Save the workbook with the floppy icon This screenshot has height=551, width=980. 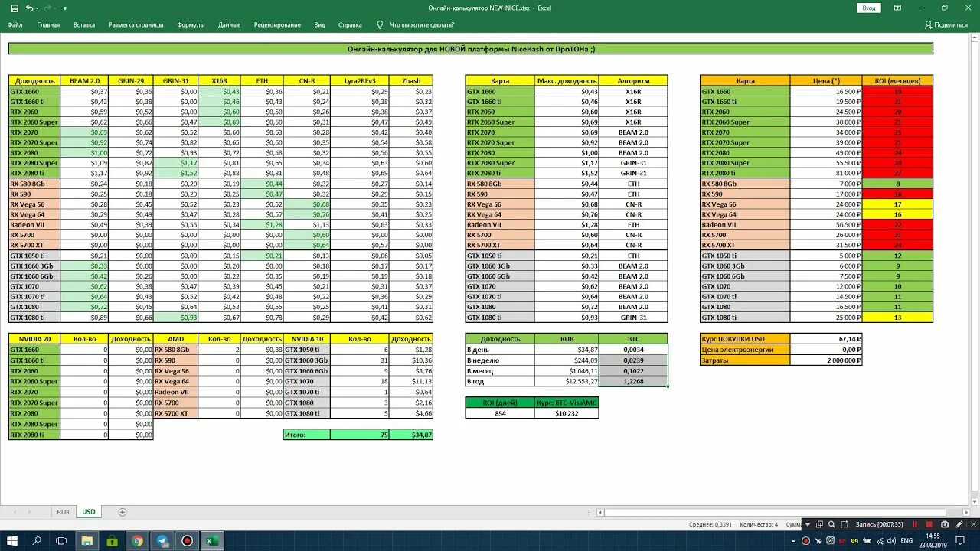point(15,8)
